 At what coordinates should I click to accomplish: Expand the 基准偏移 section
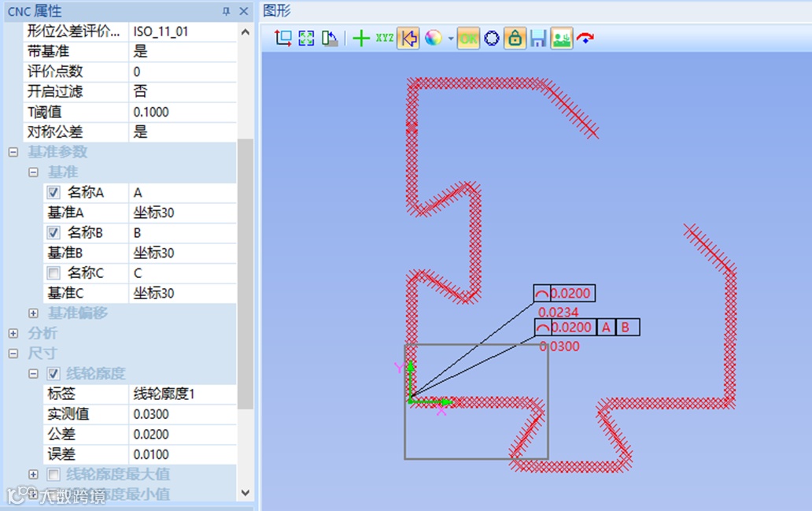coord(33,313)
